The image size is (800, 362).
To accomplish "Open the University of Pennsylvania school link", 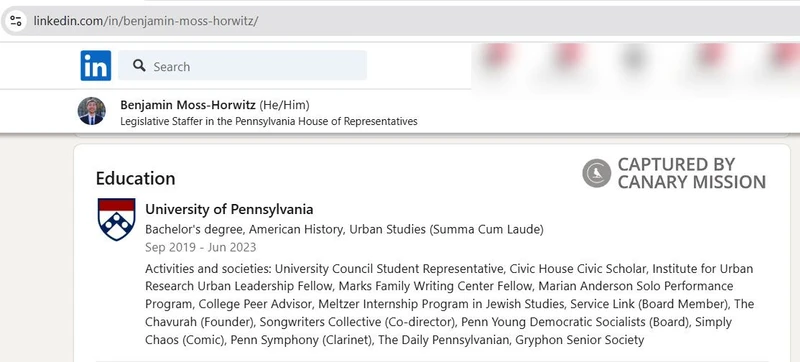I will point(229,209).
